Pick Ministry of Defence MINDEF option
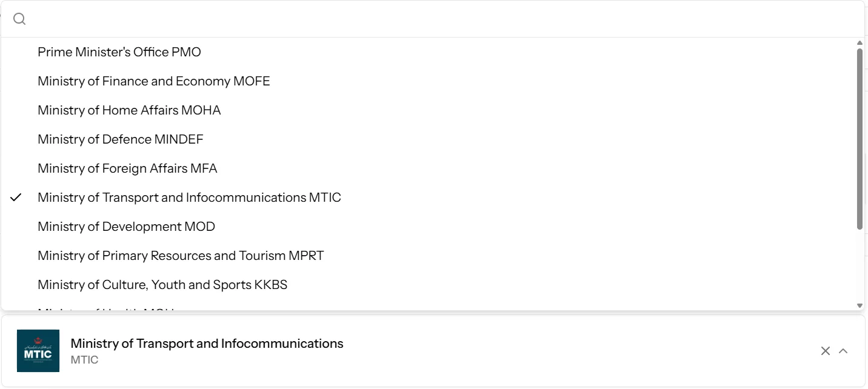Viewport: 868px width, 389px height. click(x=121, y=139)
